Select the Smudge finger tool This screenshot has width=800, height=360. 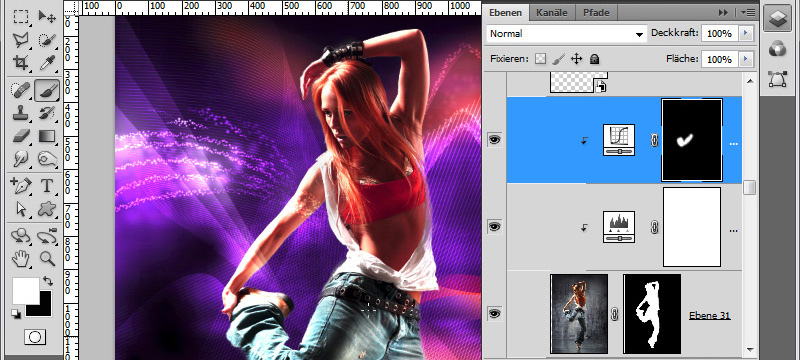pos(21,159)
